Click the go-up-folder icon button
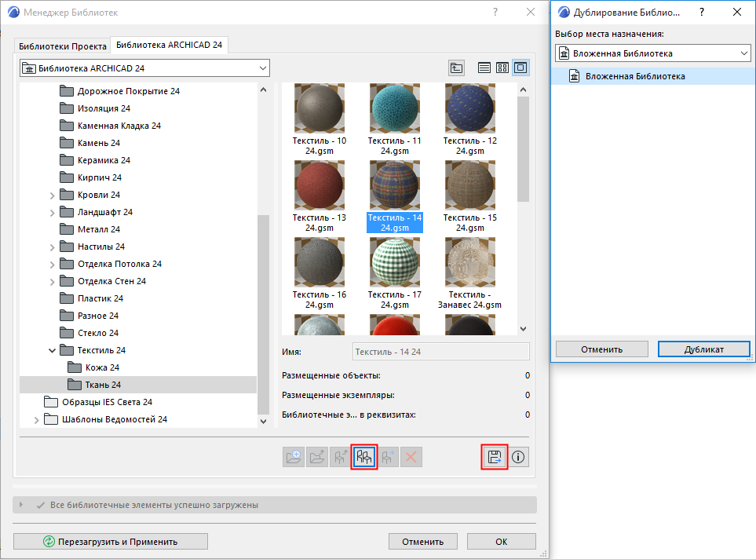This screenshot has height=559, width=756. pyautogui.click(x=456, y=68)
